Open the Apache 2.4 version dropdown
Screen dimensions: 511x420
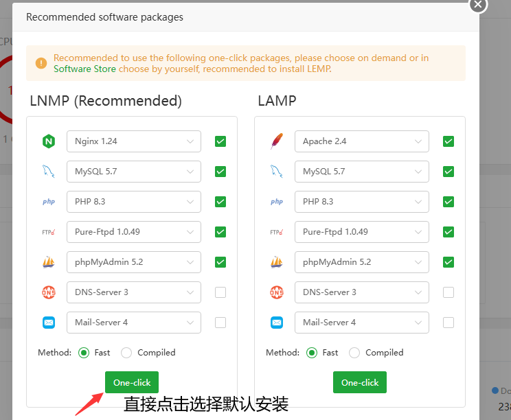pyautogui.click(x=362, y=141)
